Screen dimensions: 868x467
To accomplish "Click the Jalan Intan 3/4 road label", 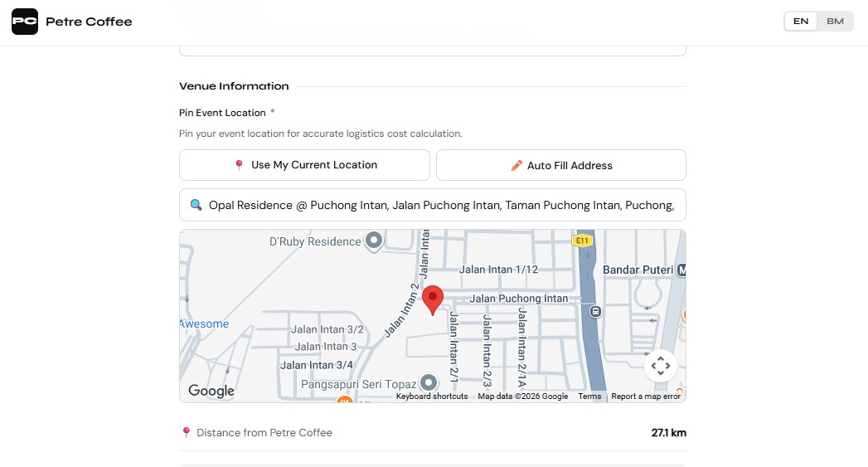I will tap(317, 365).
